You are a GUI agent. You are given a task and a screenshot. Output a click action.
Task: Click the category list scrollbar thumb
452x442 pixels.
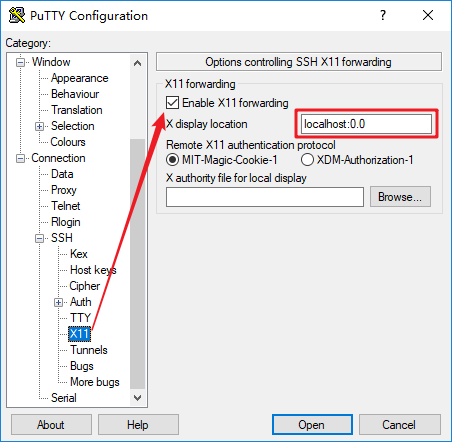click(x=137, y=263)
